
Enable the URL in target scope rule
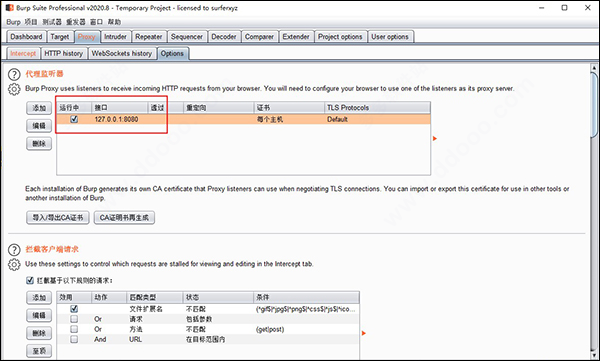pos(74,339)
